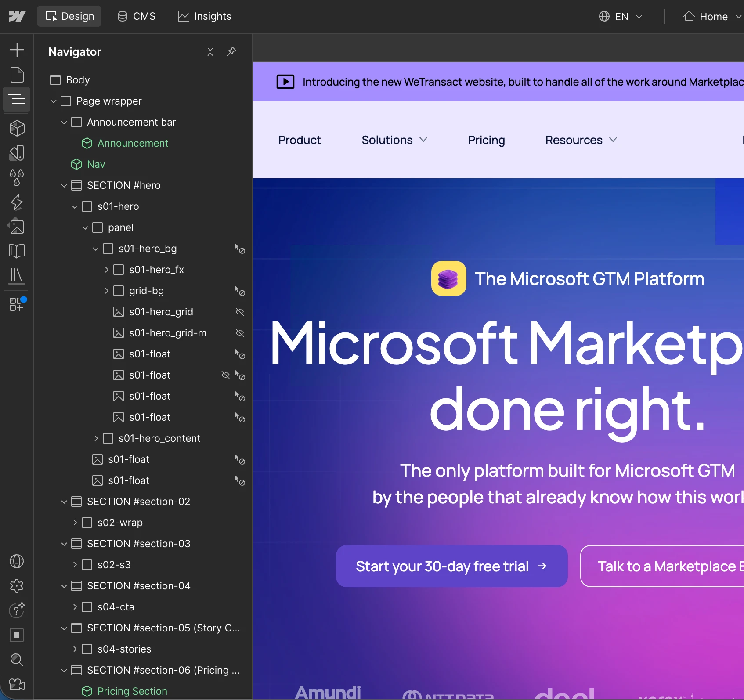Collapse the Page wrapper node
This screenshot has height=700, width=744.
pyautogui.click(x=54, y=101)
